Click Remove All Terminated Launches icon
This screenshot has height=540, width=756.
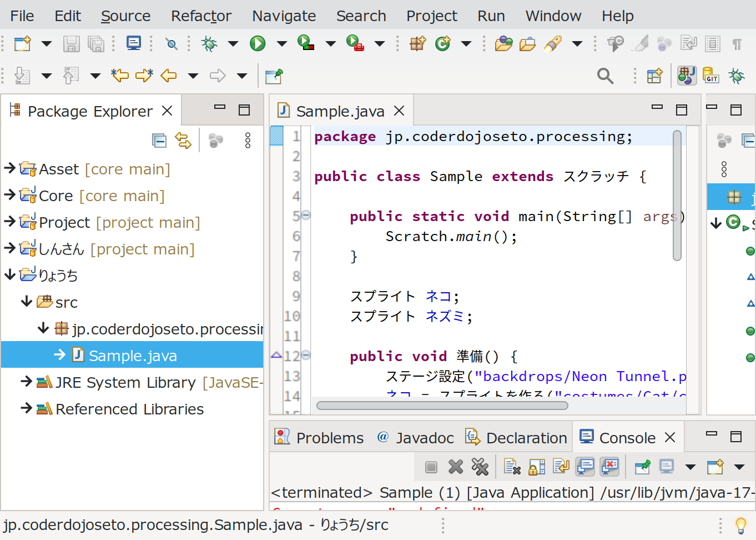pos(480,467)
